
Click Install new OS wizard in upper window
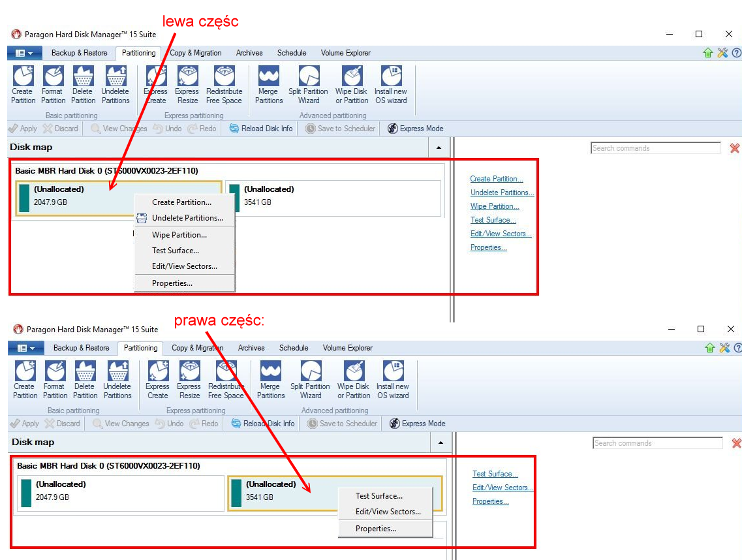391,86
